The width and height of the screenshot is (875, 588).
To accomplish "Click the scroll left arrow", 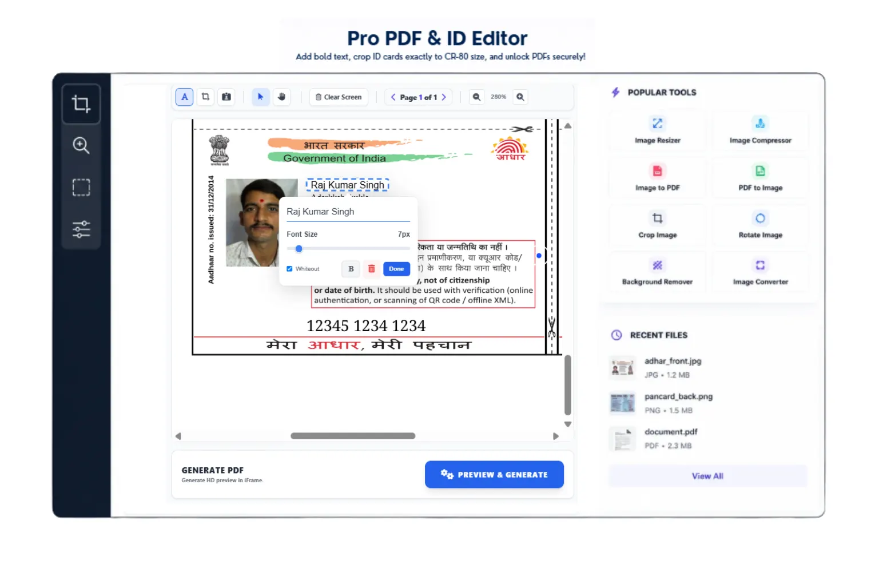I will coord(178,436).
